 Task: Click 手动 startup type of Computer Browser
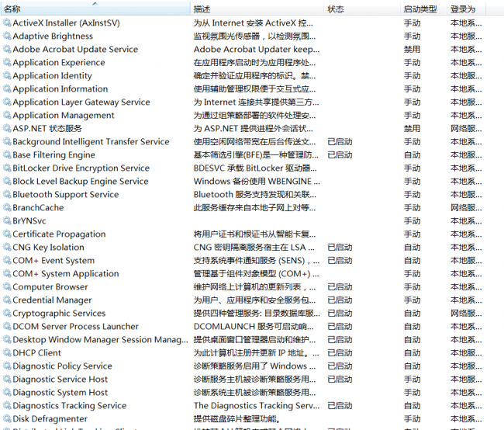pyautogui.click(x=412, y=286)
